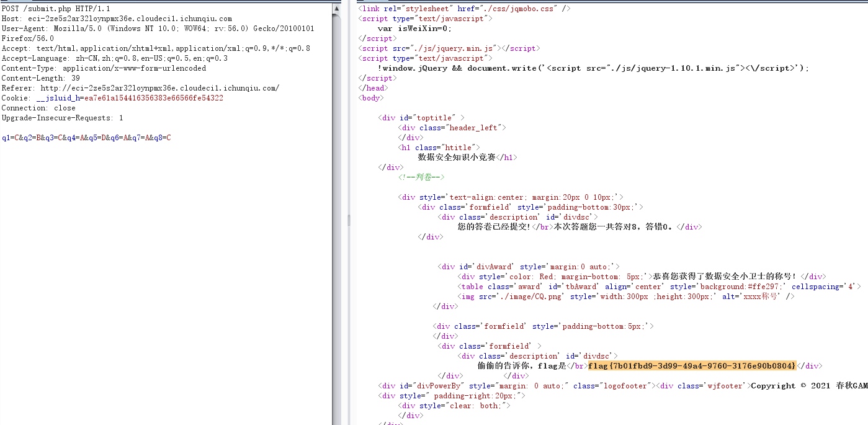The height and width of the screenshot is (425, 868).
Task: Click the img src CQ.png line
Action: pos(627,297)
